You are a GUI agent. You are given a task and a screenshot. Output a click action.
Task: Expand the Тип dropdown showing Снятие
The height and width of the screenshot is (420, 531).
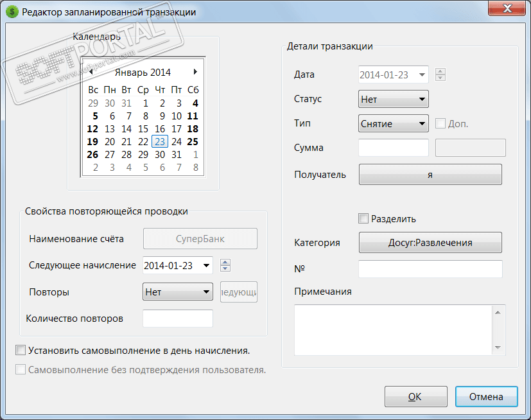coord(394,124)
